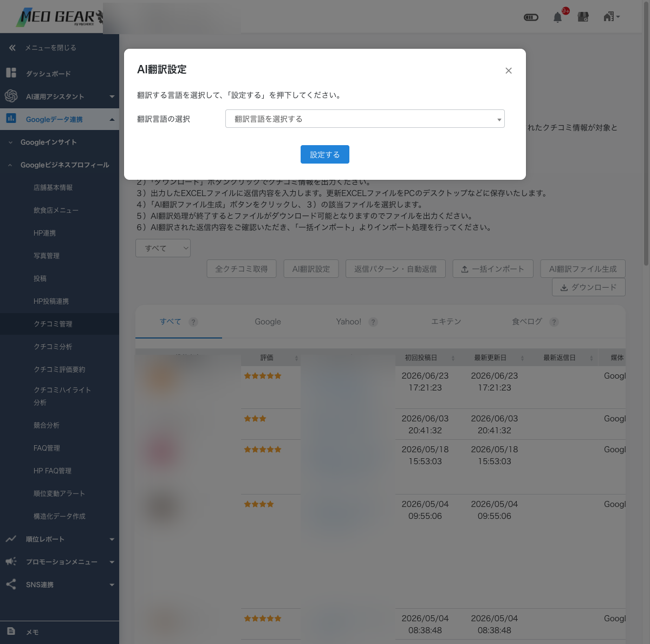Viewport: 650px width, 644px height.
Task: Click the Googleデータ連携 chart icon
Action: (x=11, y=118)
